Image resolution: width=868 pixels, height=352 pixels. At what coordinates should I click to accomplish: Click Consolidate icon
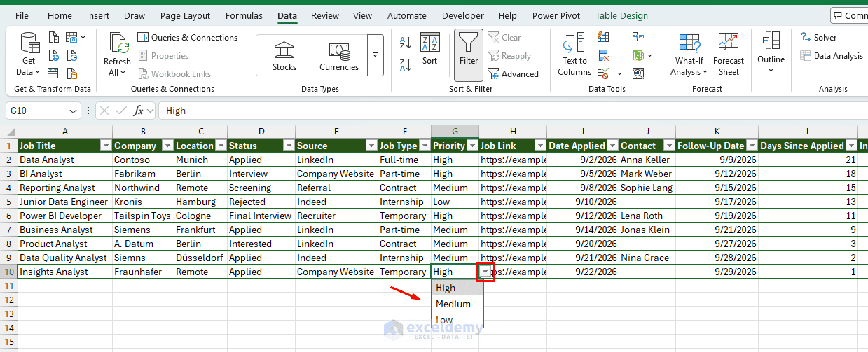click(x=638, y=38)
